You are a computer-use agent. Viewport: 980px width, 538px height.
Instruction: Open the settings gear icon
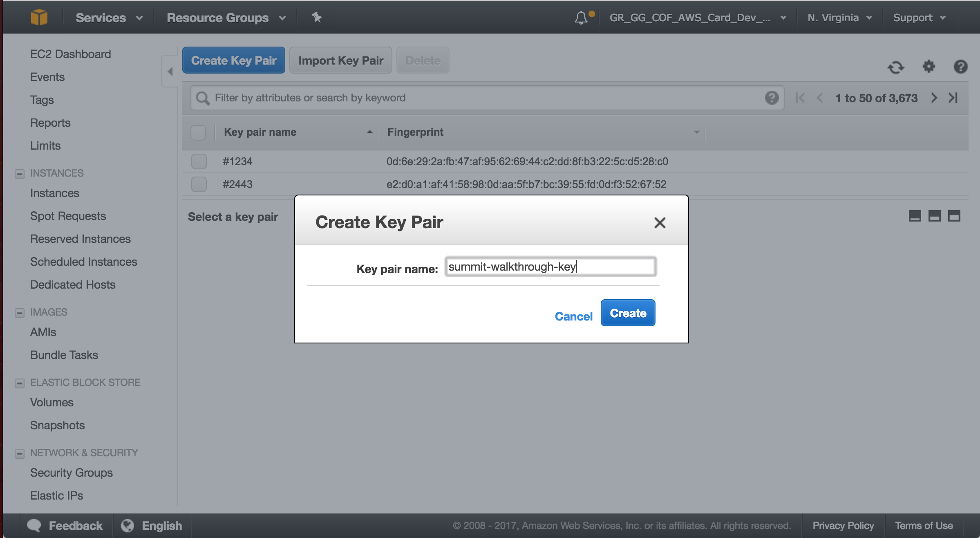coord(929,66)
